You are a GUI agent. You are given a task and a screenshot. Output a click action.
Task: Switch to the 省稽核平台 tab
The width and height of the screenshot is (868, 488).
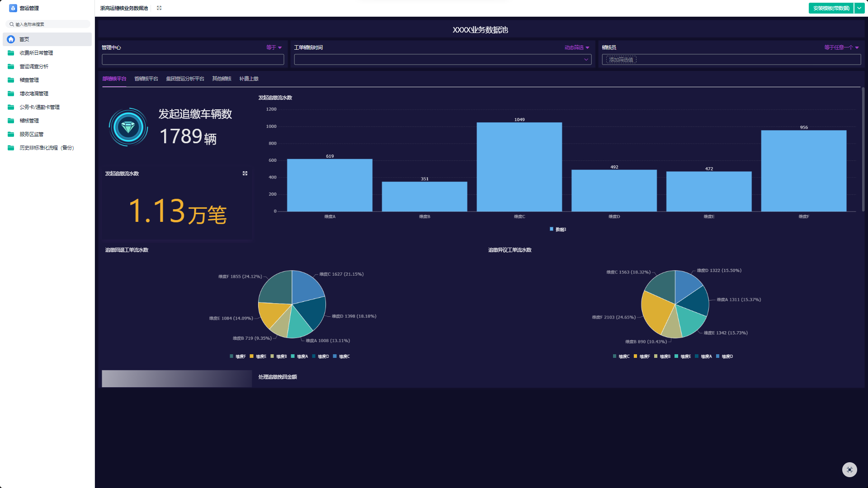pyautogui.click(x=146, y=79)
